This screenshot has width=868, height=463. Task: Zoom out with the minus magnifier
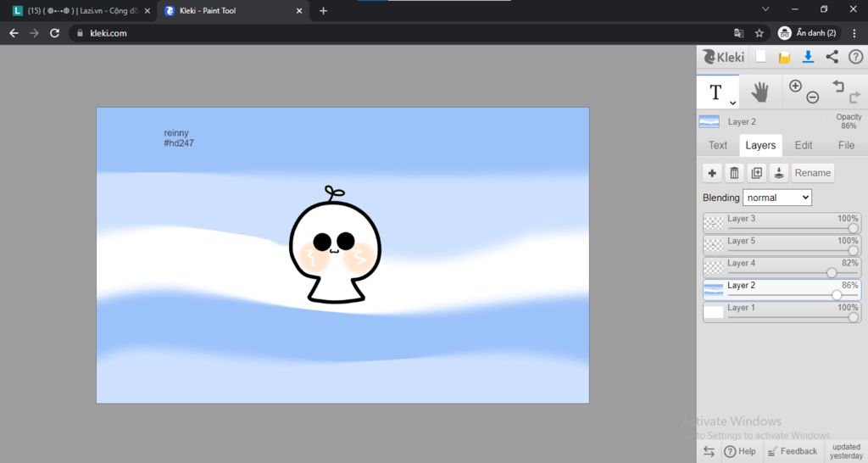pyautogui.click(x=812, y=98)
